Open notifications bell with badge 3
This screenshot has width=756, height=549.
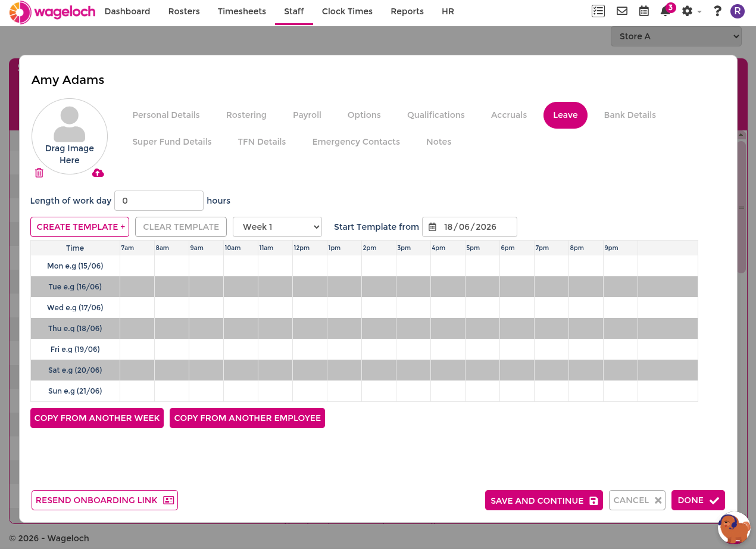(x=666, y=11)
